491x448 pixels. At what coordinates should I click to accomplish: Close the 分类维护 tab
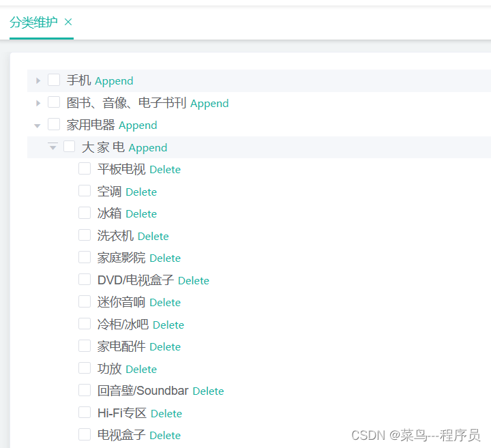68,23
